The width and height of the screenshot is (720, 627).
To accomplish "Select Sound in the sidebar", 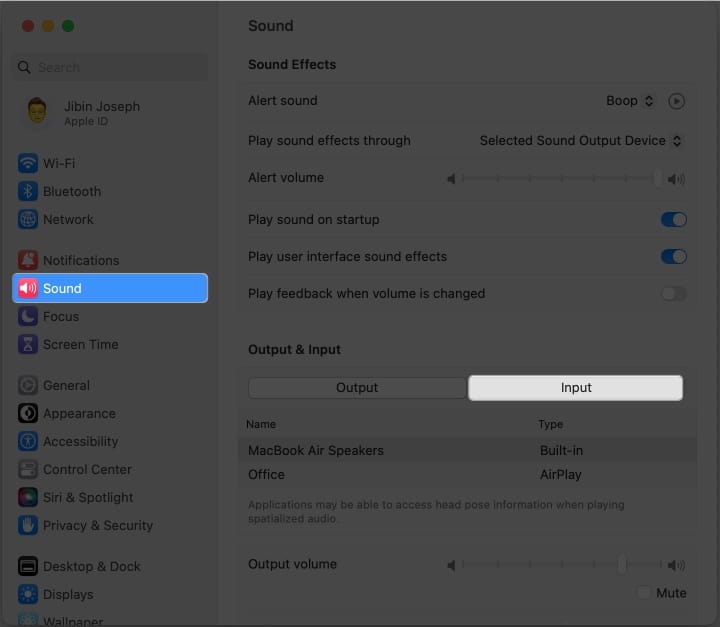I will (110, 288).
